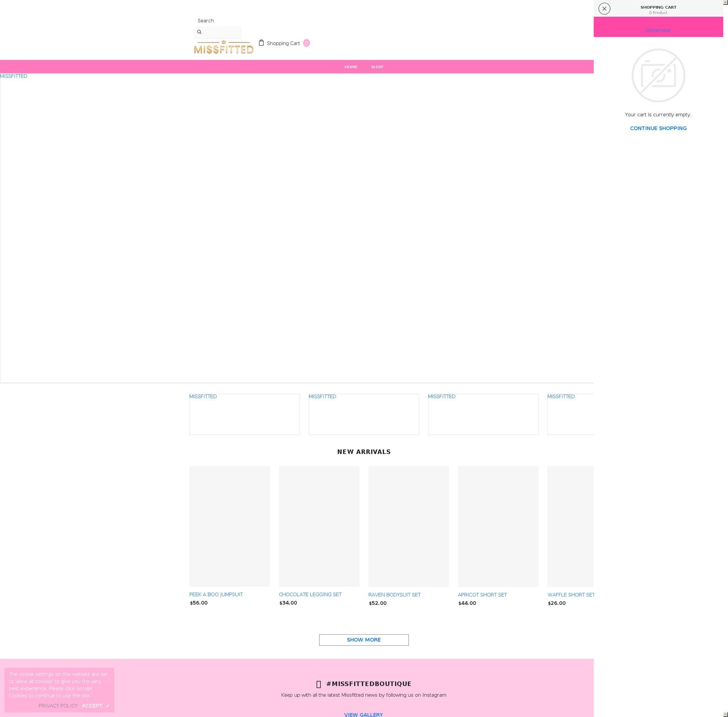This screenshot has width=728, height=717.
Task: Click the pink cart count badge
Action: click(x=306, y=43)
